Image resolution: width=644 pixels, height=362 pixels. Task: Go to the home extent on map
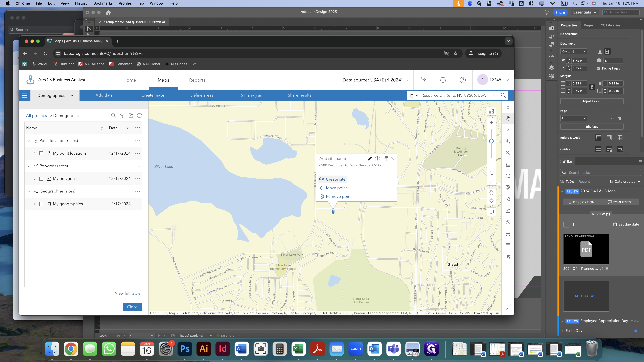[491, 192]
